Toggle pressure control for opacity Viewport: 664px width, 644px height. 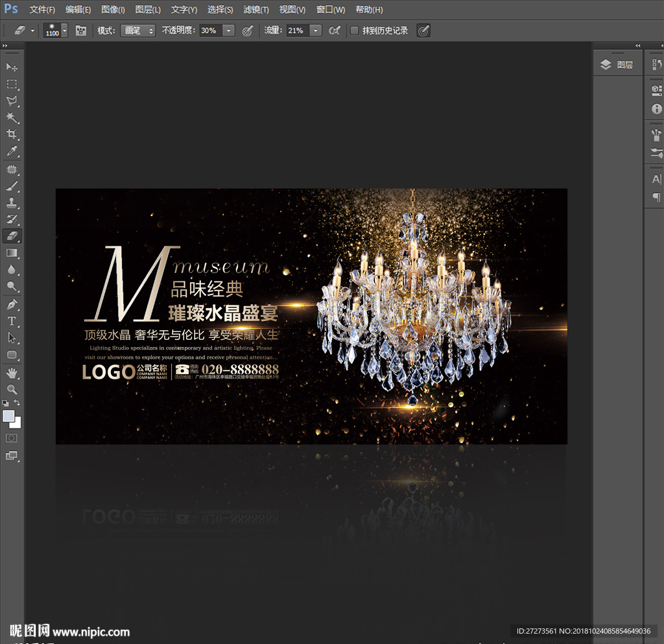pyautogui.click(x=248, y=30)
